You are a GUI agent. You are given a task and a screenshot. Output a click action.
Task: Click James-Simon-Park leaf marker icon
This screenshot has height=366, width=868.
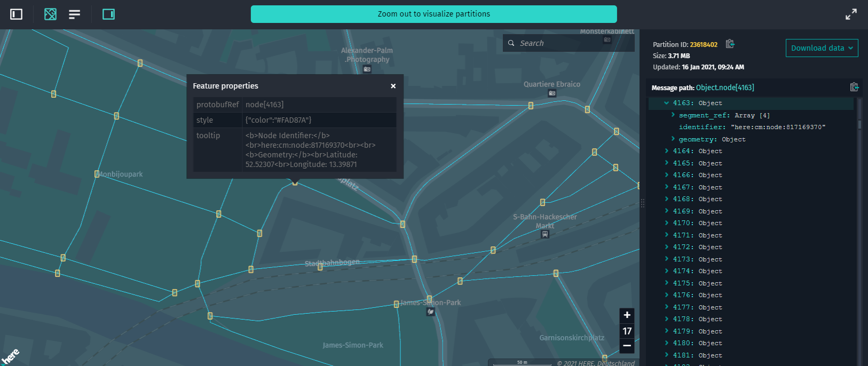coord(431,312)
